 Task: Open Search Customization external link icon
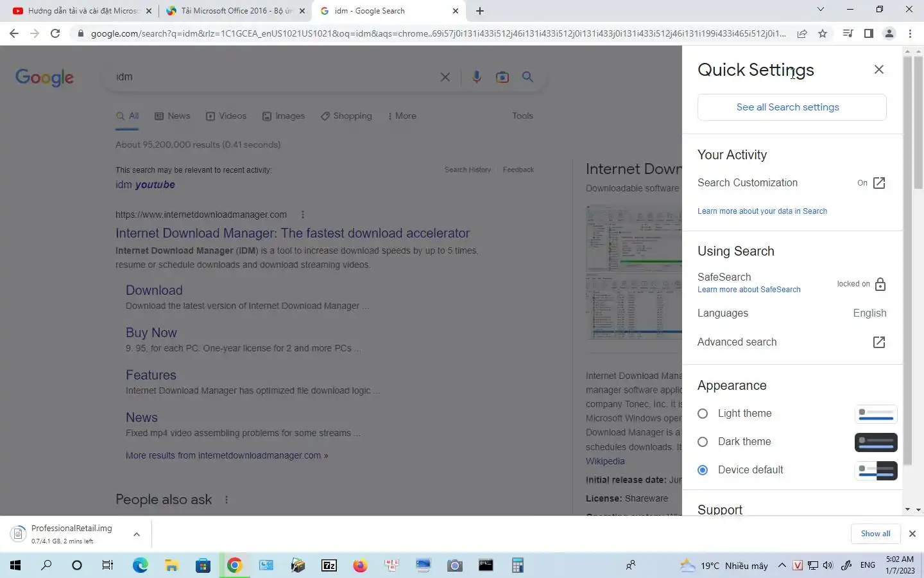pyautogui.click(x=879, y=183)
